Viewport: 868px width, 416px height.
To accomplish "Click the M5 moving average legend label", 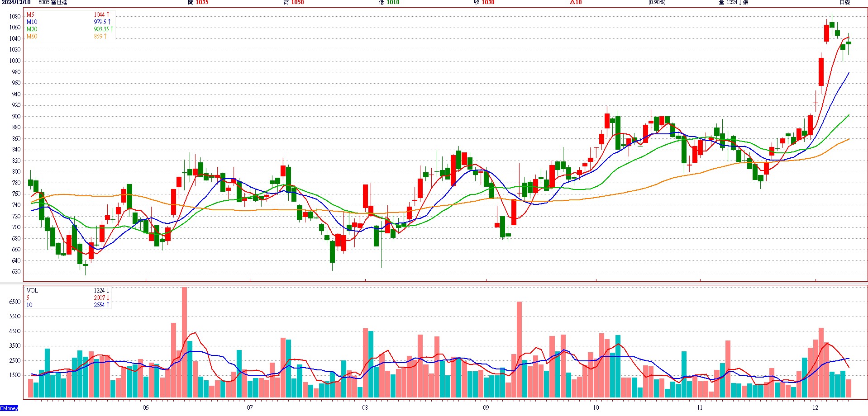I will click(x=30, y=15).
